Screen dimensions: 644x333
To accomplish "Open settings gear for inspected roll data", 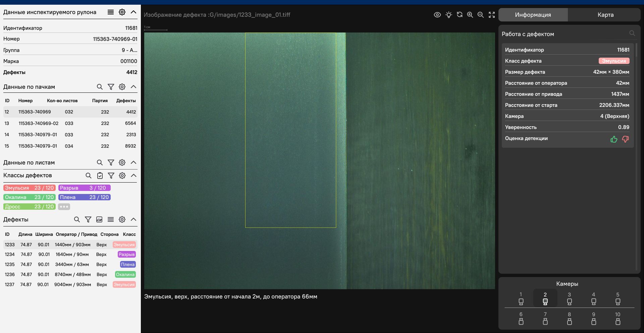I will [122, 12].
